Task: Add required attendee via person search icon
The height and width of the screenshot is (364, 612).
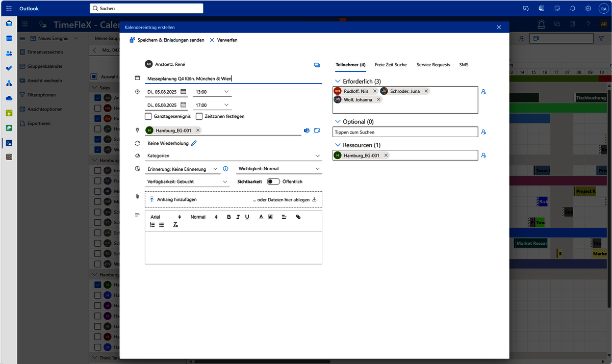Action: click(x=483, y=92)
